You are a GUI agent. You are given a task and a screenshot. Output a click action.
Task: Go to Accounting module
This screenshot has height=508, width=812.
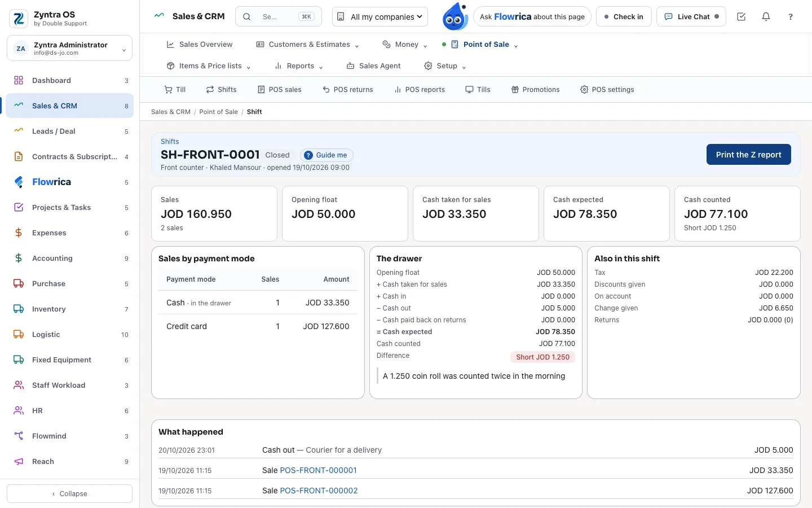coord(70,259)
